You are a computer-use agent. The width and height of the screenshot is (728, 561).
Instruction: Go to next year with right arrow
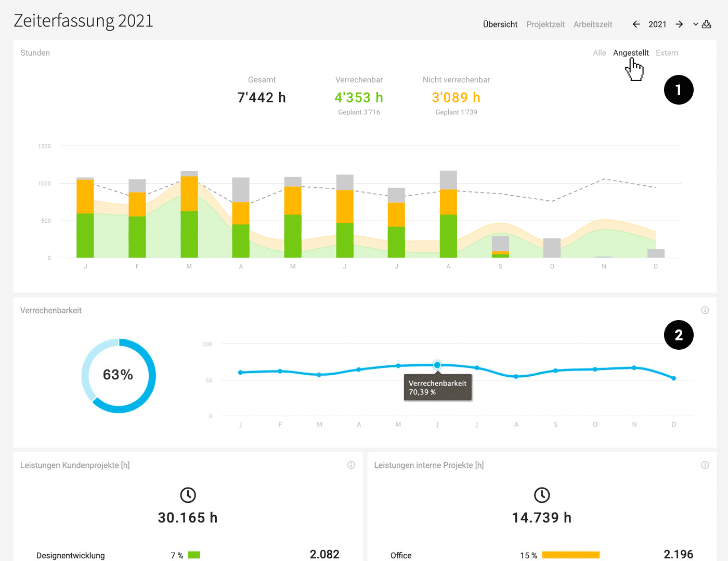pyautogui.click(x=679, y=24)
